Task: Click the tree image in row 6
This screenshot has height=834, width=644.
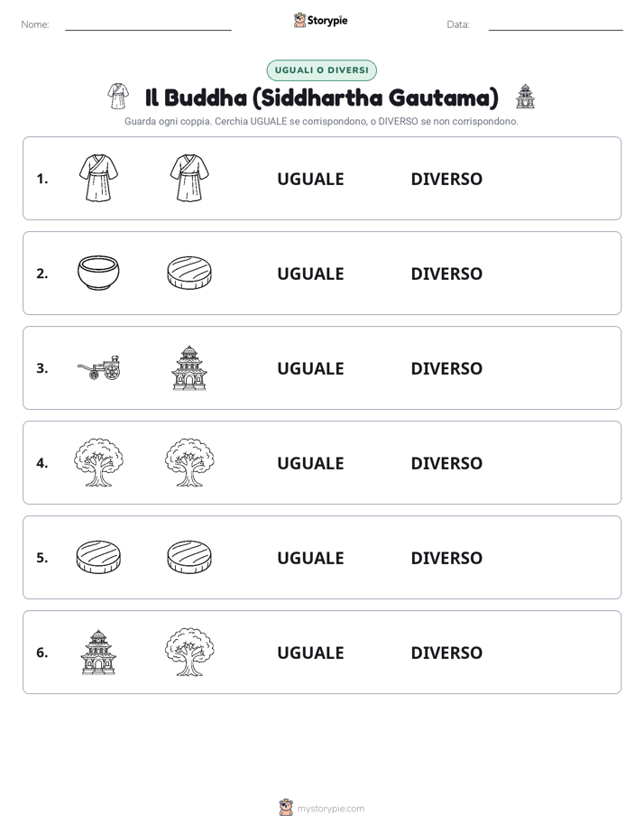Action: click(189, 652)
